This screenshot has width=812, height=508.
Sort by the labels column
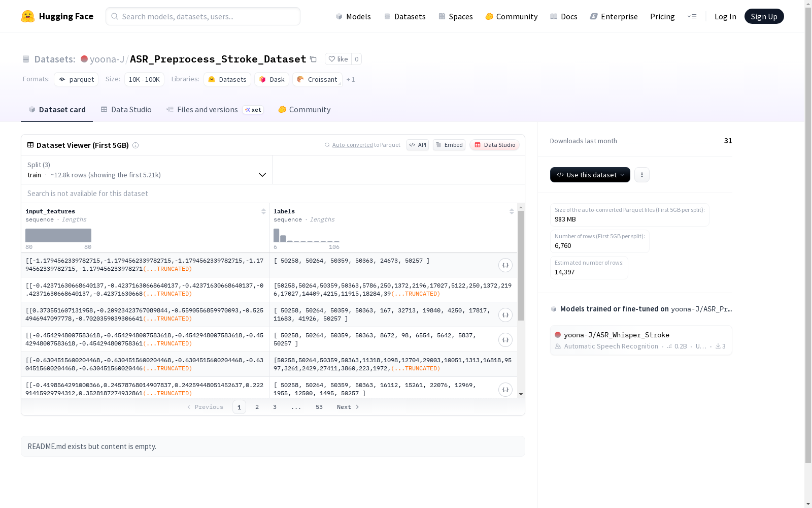click(512, 211)
